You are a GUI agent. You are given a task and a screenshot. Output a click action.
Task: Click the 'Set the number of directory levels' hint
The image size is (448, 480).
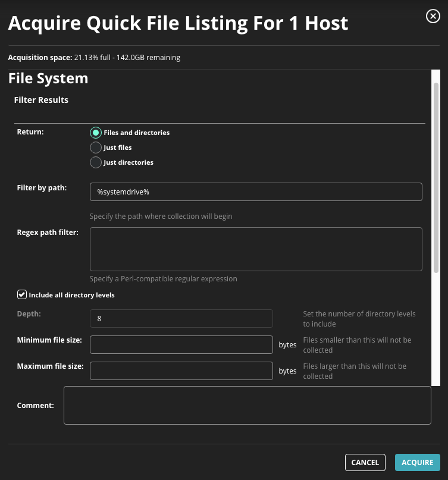point(359,319)
